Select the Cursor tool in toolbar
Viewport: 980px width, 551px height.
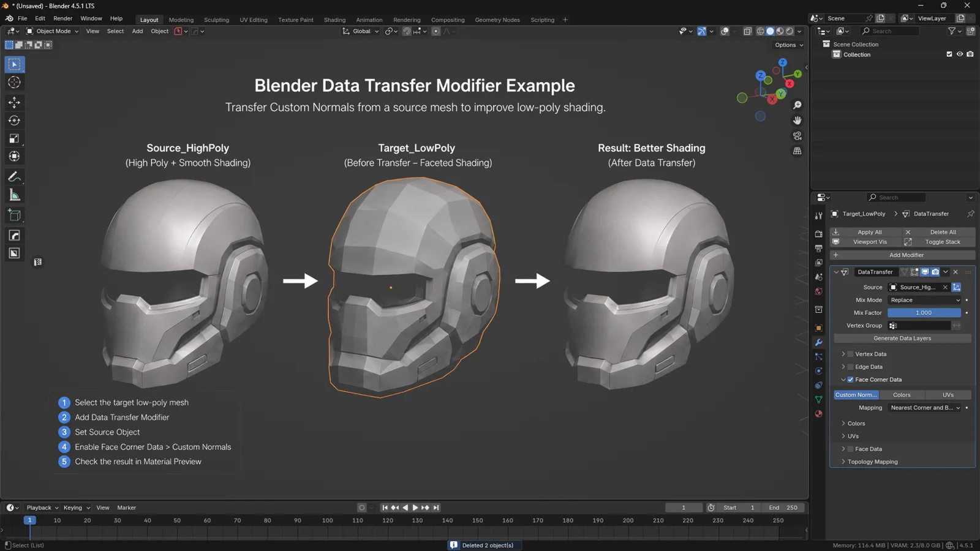[14, 83]
